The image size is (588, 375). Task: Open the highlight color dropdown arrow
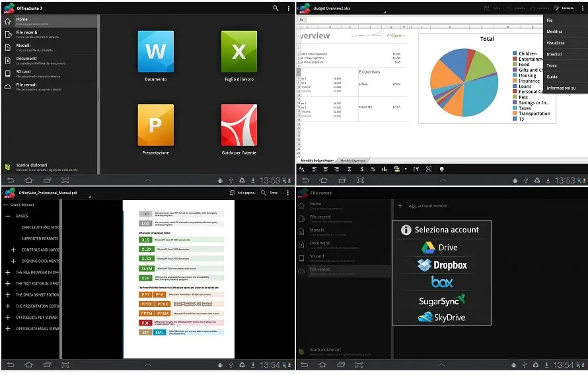coord(406,169)
